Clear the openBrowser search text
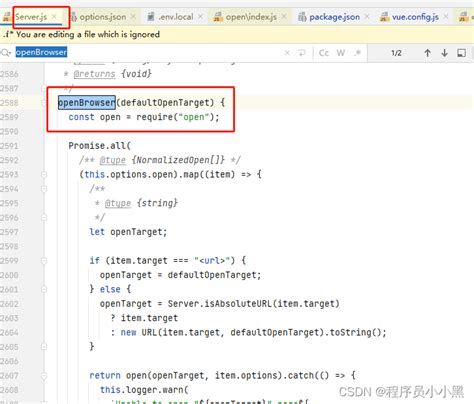The image size is (474, 404). pos(287,53)
